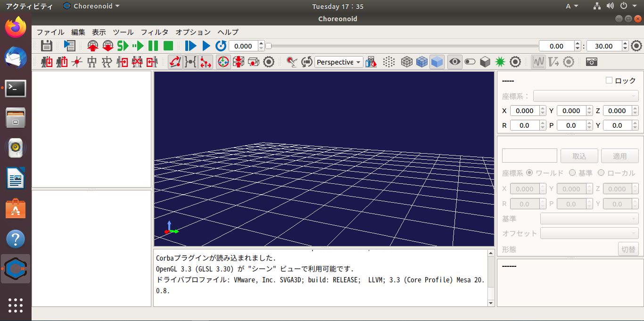Viewport: 644px width, 321px height.
Task: Click robot icon with red right-pointing arrow
Action: [122, 62]
